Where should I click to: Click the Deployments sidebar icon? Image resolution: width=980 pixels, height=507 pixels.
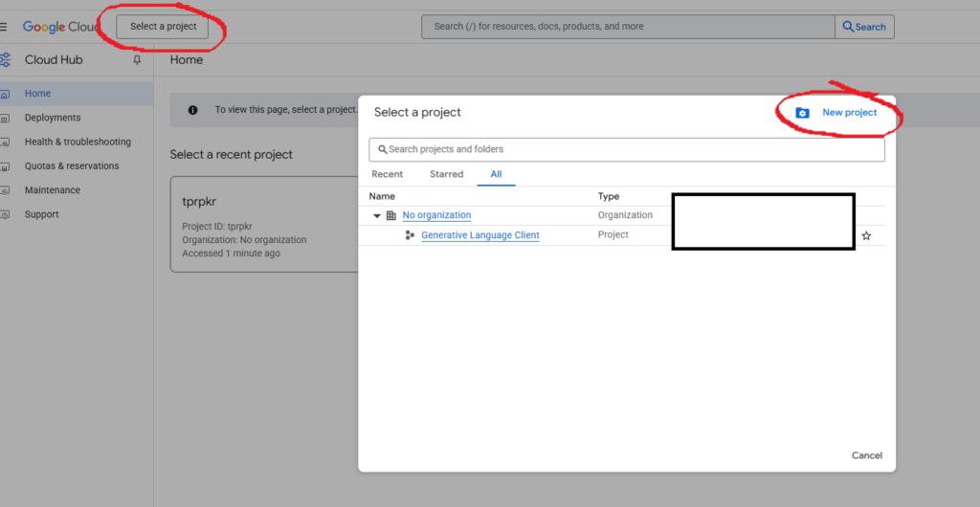pos(5,118)
